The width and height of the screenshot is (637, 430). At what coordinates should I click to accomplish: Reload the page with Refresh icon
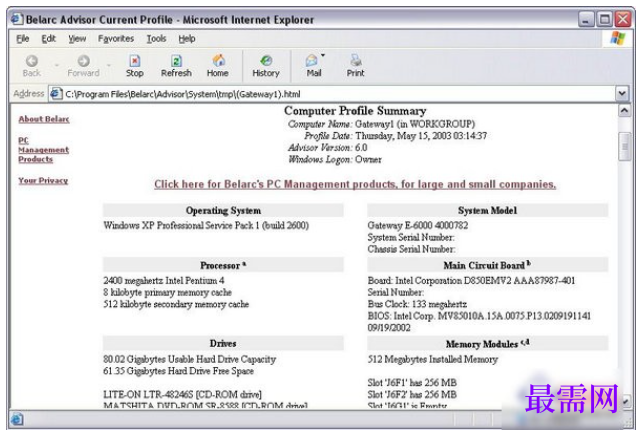(x=176, y=61)
